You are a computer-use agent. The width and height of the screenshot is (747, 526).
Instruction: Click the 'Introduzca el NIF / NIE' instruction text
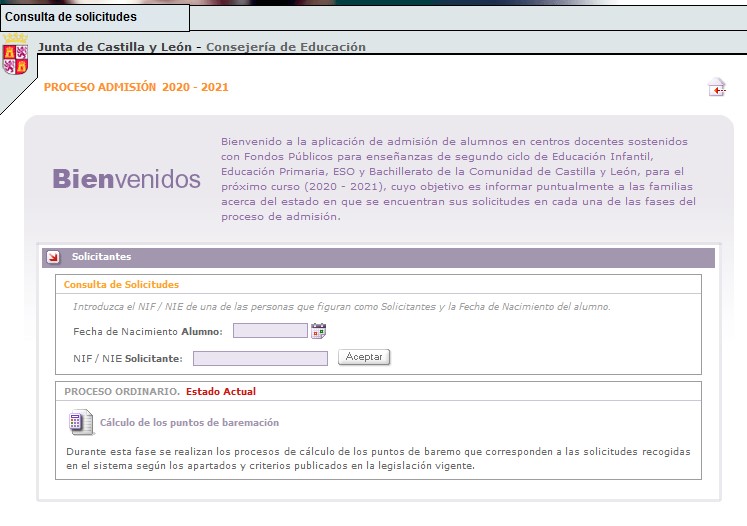(x=342, y=307)
